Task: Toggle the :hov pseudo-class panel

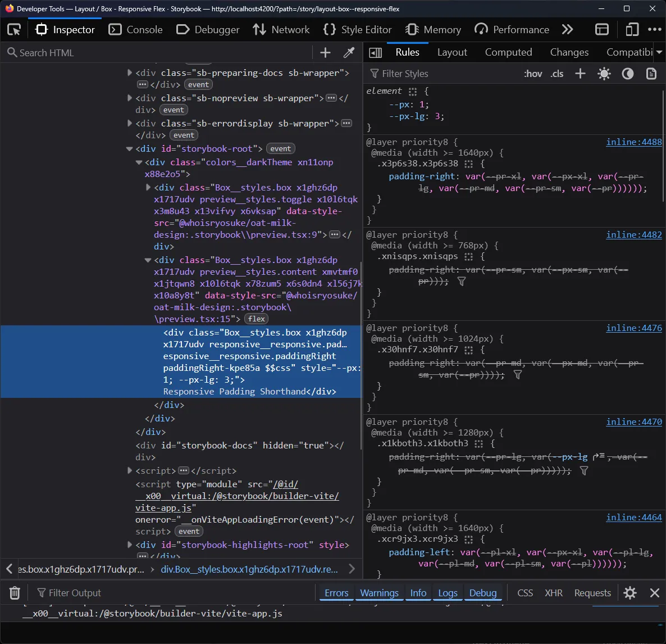Action: pyautogui.click(x=532, y=73)
